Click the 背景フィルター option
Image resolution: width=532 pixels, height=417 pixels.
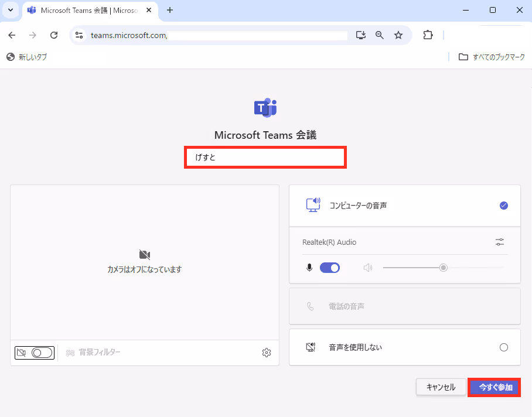click(x=93, y=353)
